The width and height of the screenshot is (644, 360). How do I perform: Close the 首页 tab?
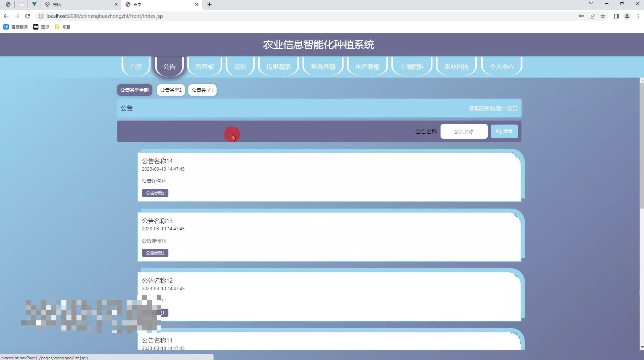[x=197, y=4]
